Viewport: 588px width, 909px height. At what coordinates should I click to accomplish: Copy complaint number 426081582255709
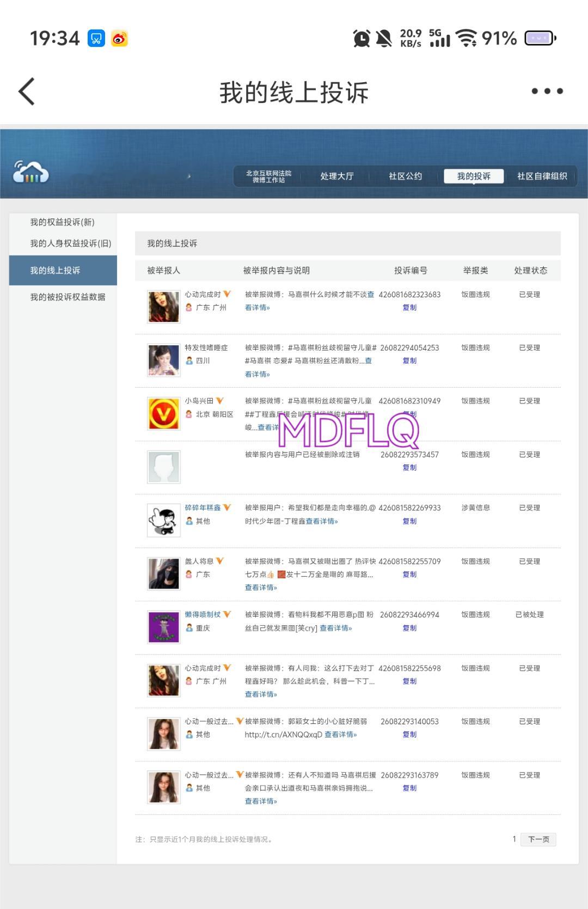pyautogui.click(x=409, y=574)
